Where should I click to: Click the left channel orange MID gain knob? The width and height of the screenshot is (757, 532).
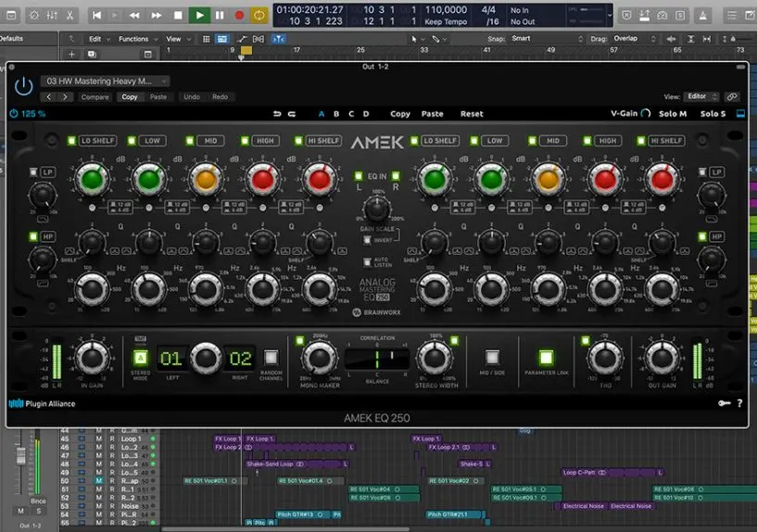coord(206,180)
